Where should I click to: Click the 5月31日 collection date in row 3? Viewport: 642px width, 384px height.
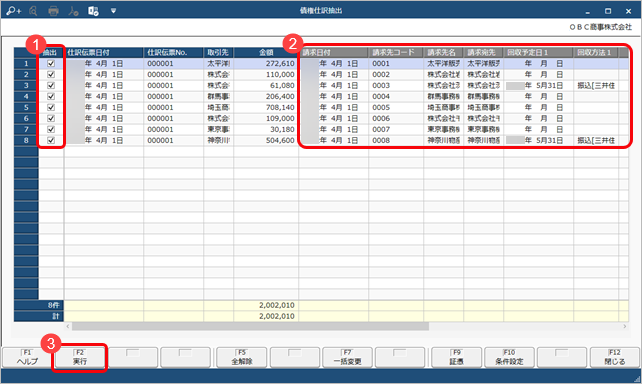(538, 86)
